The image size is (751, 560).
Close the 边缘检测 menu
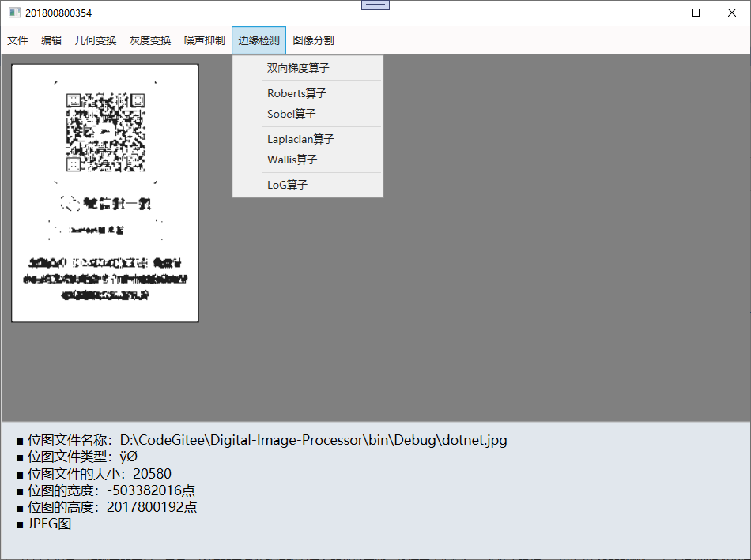[x=259, y=41]
